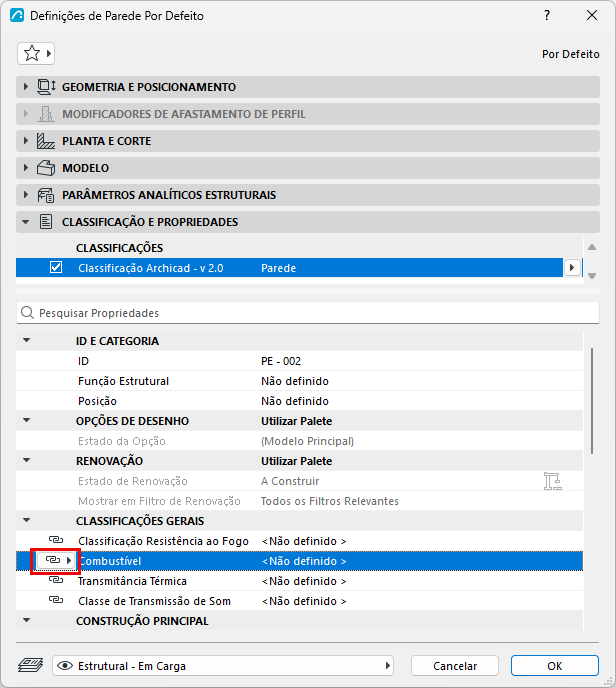The height and width of the screenshot is (688, 616).
Task: Click the Classificação e Propriedades document icon
Action: pyautogui.click(x=46, y=222)
